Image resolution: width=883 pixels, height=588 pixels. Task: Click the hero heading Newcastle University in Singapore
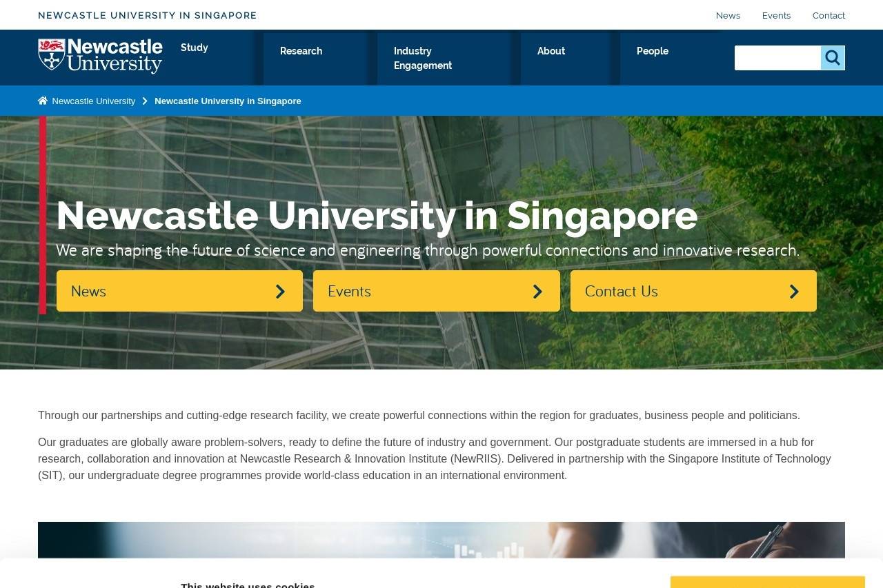point(377,216)
